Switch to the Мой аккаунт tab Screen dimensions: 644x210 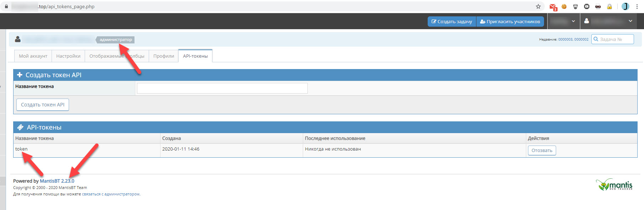(33, 56)
